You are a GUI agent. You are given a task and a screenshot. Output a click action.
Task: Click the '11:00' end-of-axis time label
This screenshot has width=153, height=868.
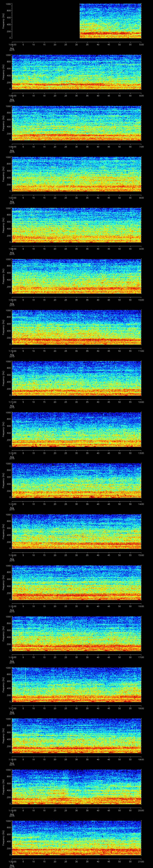(141, 351)
